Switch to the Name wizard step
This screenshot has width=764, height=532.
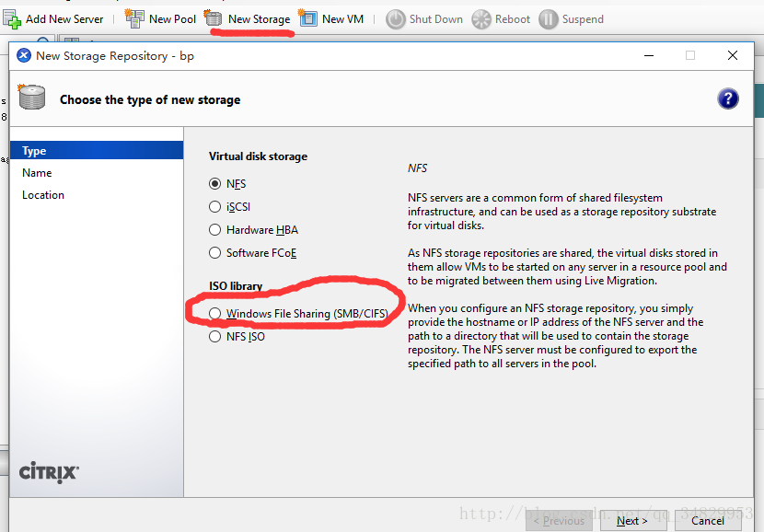(x=37, y=173)
